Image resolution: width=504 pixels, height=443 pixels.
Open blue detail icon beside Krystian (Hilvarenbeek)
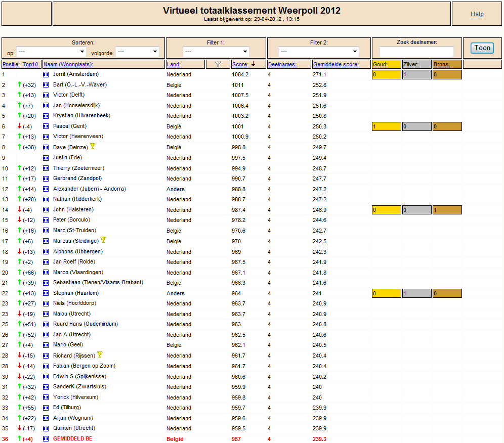tap(46, 116)
